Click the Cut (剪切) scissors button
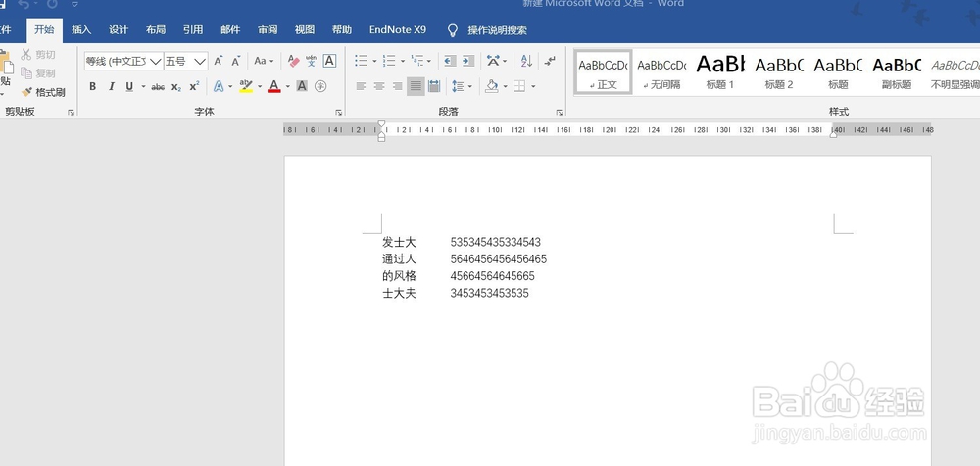This screenshot has height=466, width=980. [x=38, y=55]
